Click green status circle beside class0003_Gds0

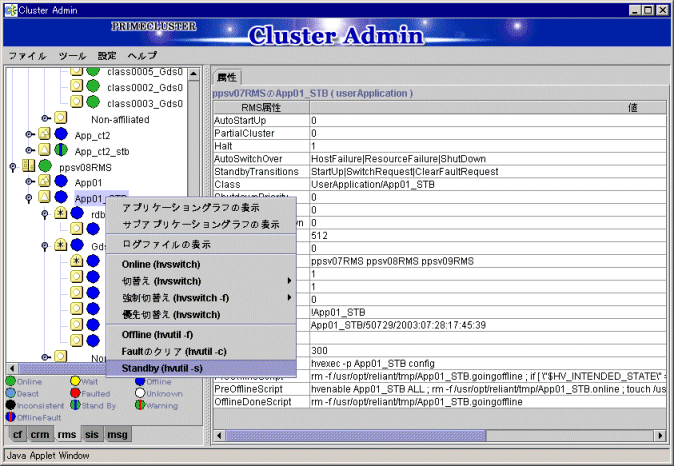tap(93, 102)
